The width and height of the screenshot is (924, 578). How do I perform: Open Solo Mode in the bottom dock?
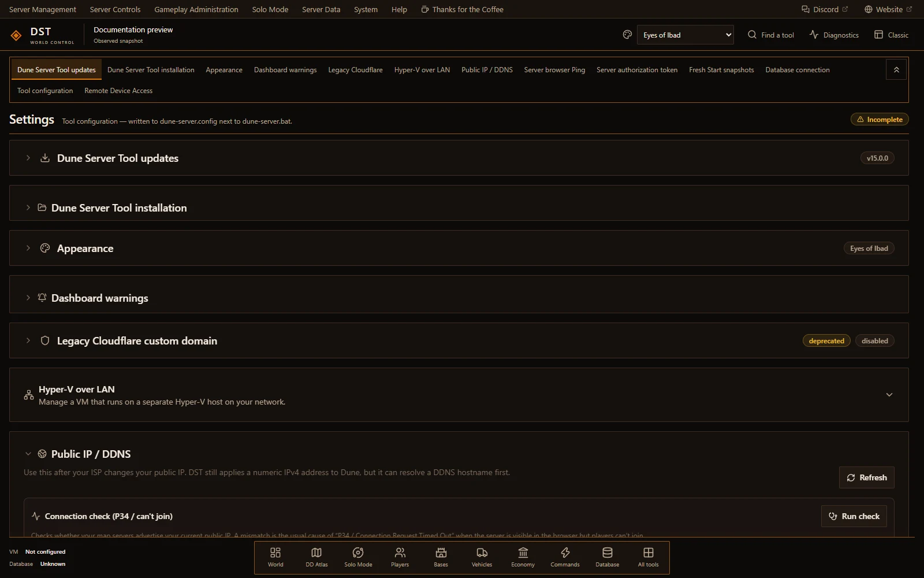(x=358, y=557)
